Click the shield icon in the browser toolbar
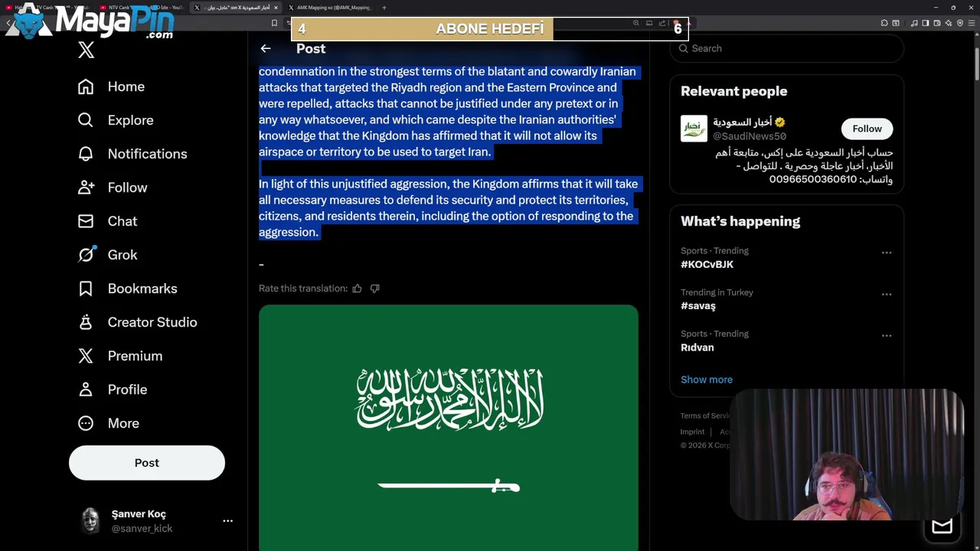This screenshot has height=551, width=980. click(960, 23)
